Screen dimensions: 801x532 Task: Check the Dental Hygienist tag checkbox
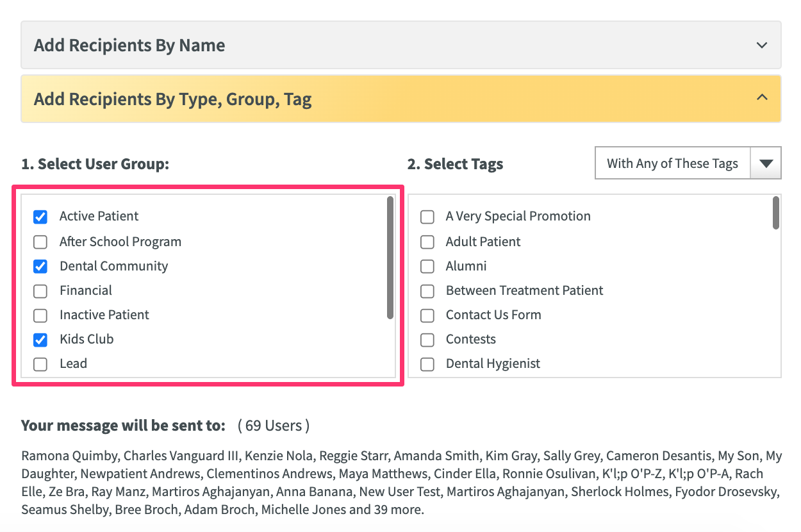pyautogui.click(x=427, y=364)
